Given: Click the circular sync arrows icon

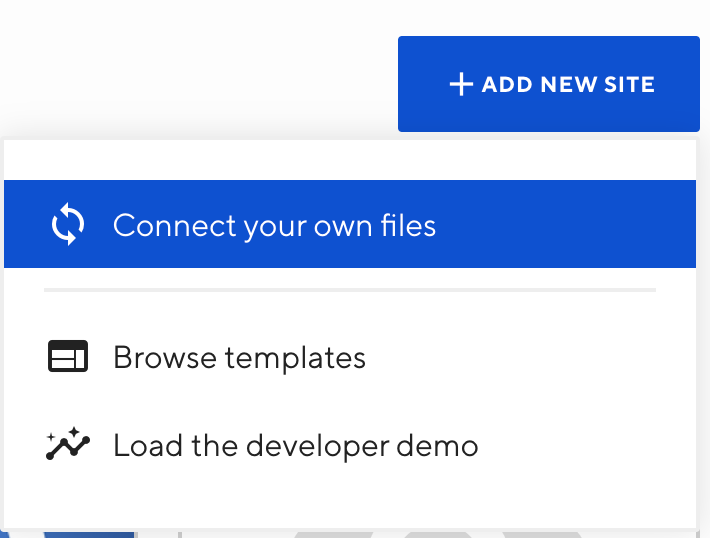Looking at the screenshot, I should (x=68, y=225).
